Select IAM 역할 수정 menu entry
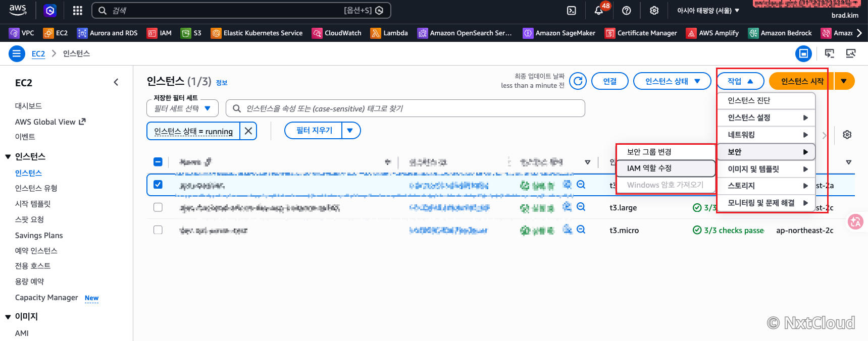Screen dimensions: 868x341 (x=666, y=168)
